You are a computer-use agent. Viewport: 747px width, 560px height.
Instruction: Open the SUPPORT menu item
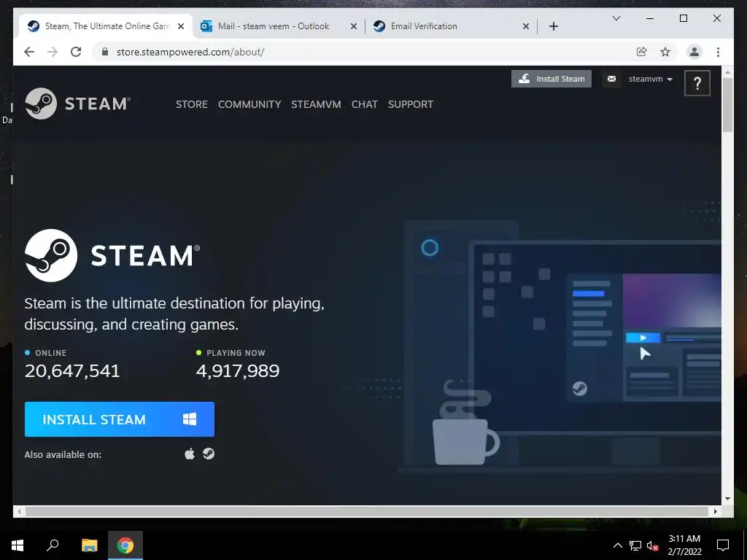tap(411, 104)
